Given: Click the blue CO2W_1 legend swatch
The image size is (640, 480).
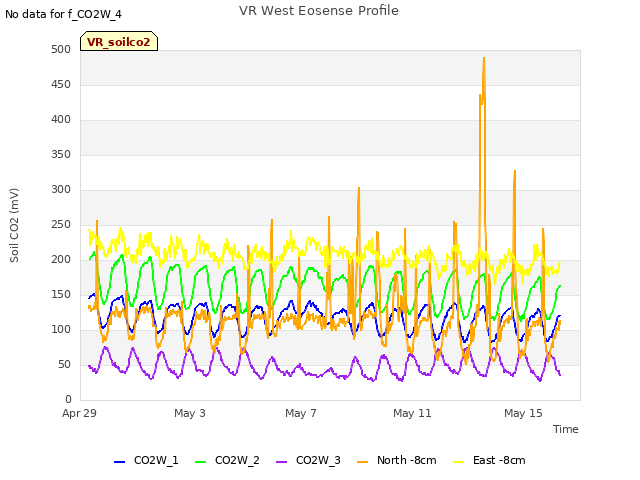Looking at the screenshot, I should pos(119,462).
